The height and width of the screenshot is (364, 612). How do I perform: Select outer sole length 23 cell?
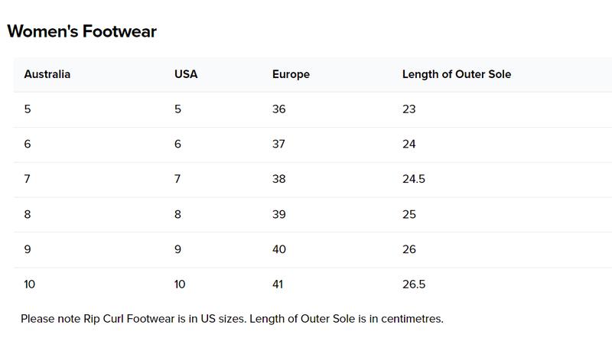pos(409,109)
